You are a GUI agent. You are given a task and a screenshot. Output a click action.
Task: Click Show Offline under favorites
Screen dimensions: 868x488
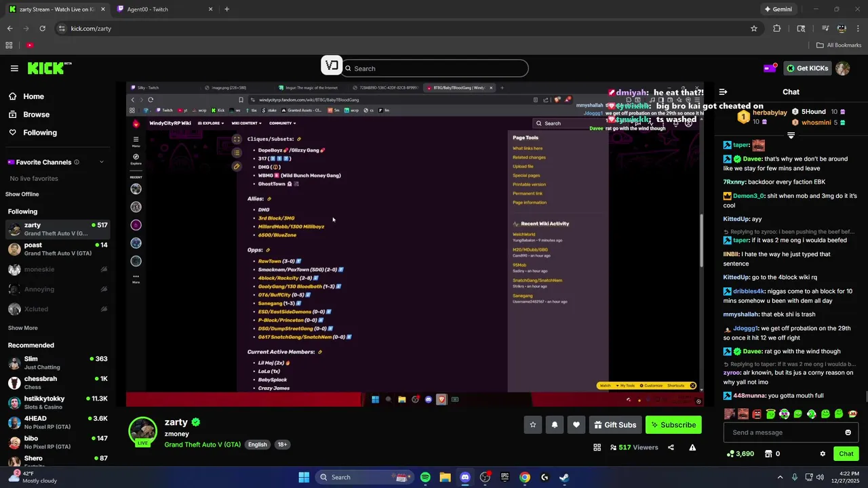22,194
